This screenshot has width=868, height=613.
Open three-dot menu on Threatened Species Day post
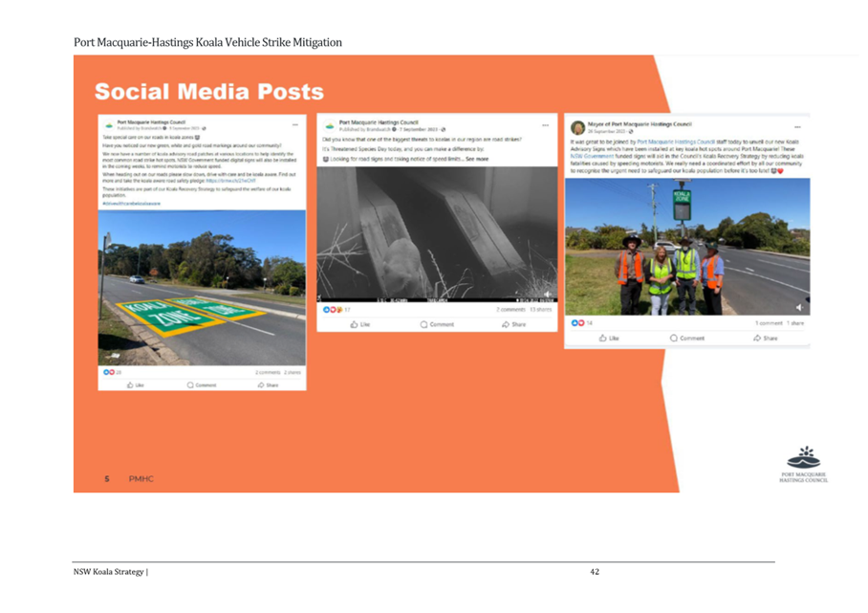coord(545,125)
